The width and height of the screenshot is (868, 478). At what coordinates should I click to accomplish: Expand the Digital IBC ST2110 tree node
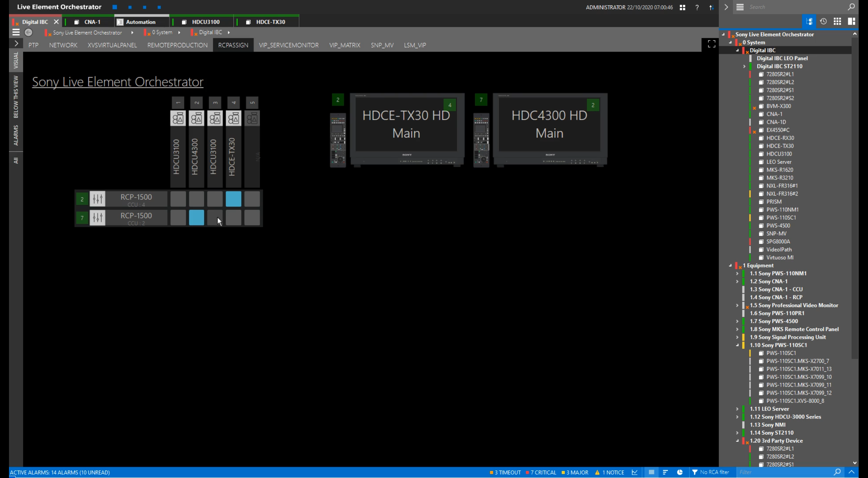(744, 66)
